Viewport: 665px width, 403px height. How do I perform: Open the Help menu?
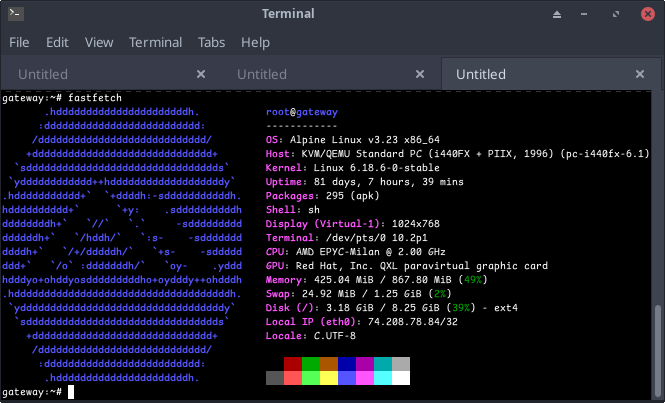255,42
